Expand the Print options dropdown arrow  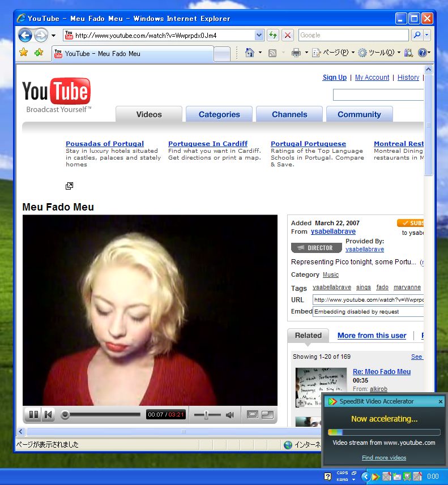point(306,53)
